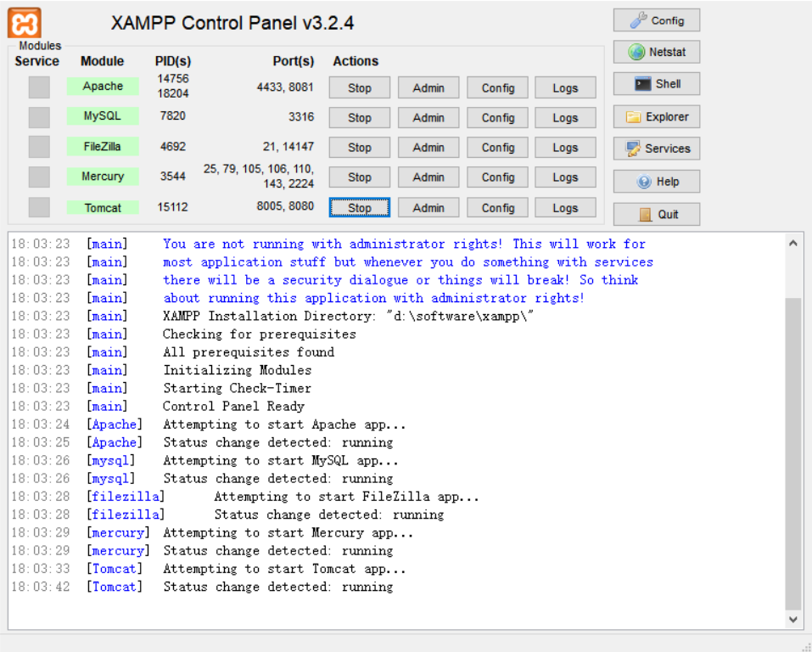Open the Services button
Screen dimensions: 812x652
657,149
